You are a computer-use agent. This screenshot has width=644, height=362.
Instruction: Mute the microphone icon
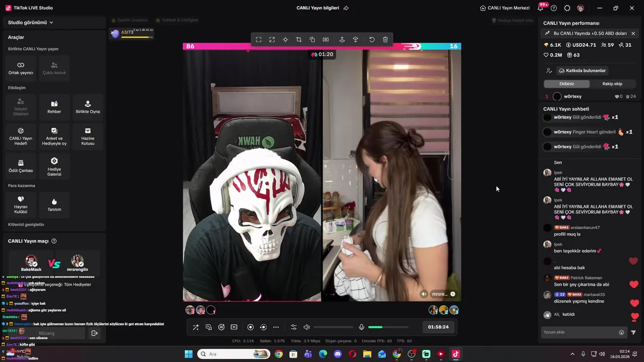pyautogui.click(x=361, y=327)
